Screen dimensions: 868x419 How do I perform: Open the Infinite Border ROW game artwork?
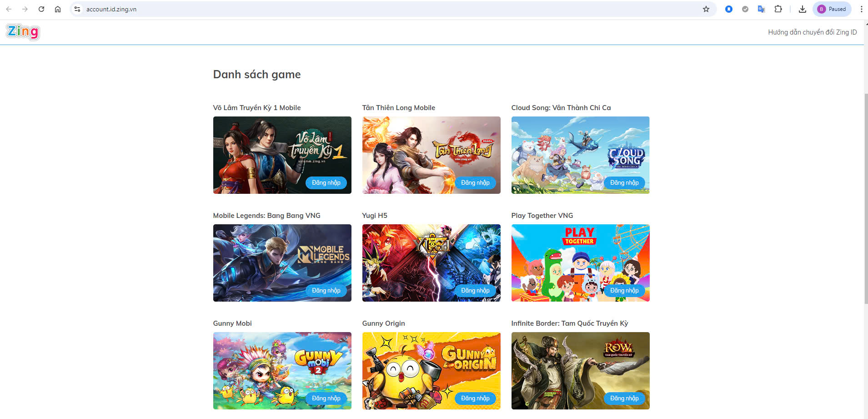point(580,371)
